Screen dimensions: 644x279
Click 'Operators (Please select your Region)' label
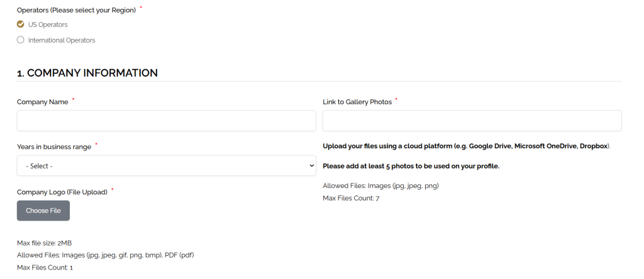click(x=76, y=10)
